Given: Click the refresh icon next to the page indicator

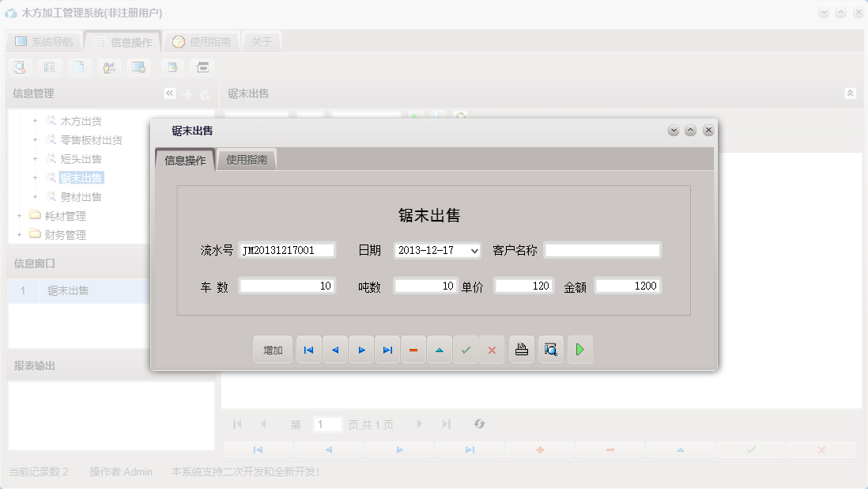Looking at the screenshot, I should pos(479,424).
